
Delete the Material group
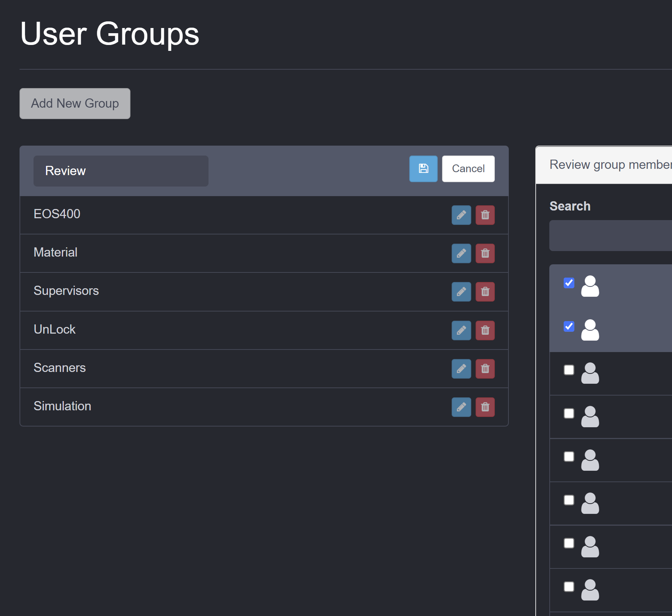[485, 253]
